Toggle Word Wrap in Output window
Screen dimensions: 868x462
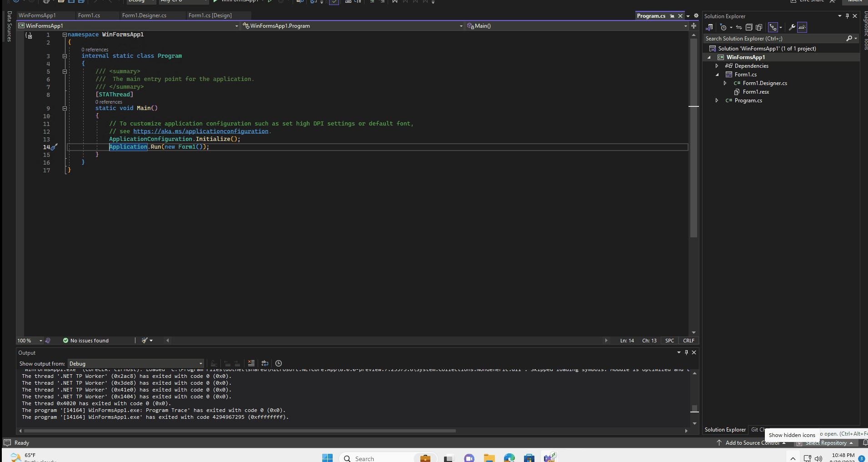point(265,363)
